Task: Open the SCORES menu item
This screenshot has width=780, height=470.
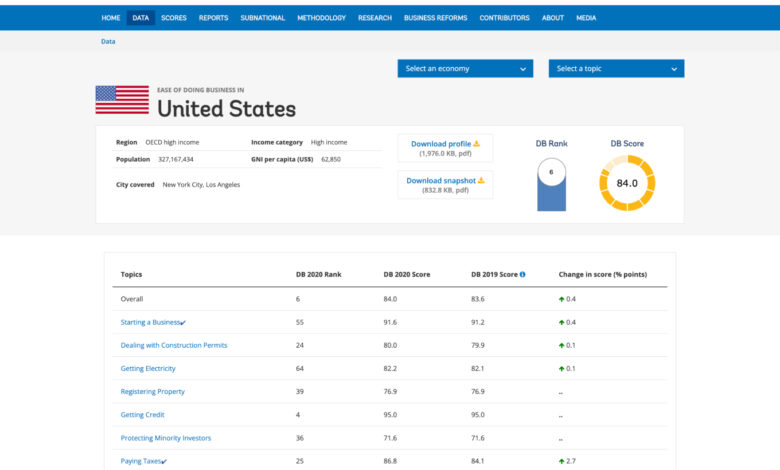Action: tap(174, 18)
